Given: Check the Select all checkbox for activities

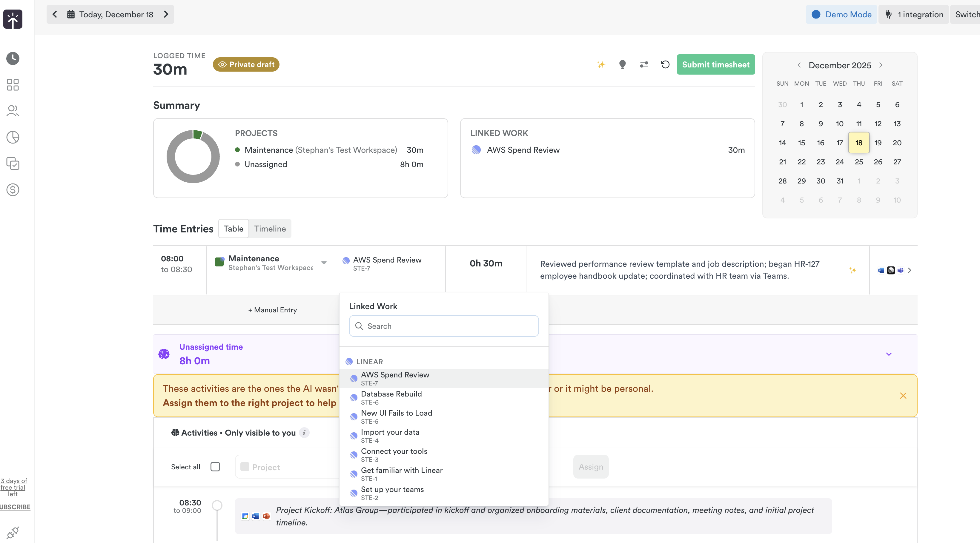Looking at the screenshot, I should pyautogui.click(x=215, y=467).
